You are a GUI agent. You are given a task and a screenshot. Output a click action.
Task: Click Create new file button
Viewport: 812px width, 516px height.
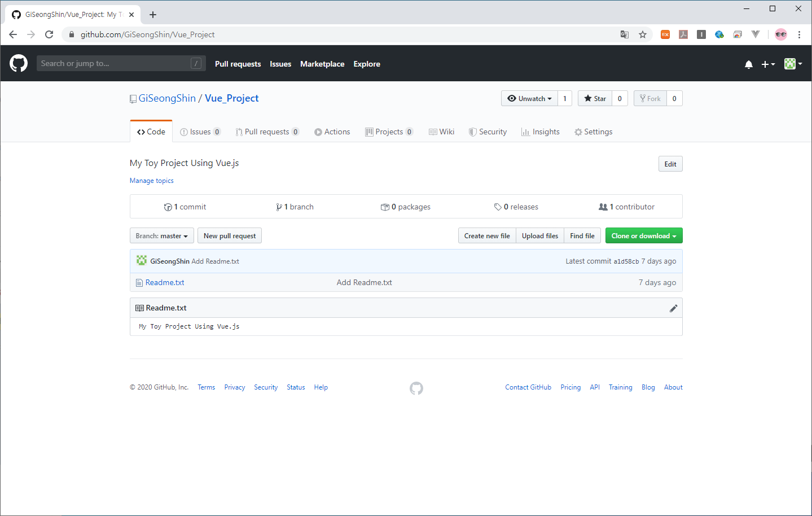tap(487, 235)
